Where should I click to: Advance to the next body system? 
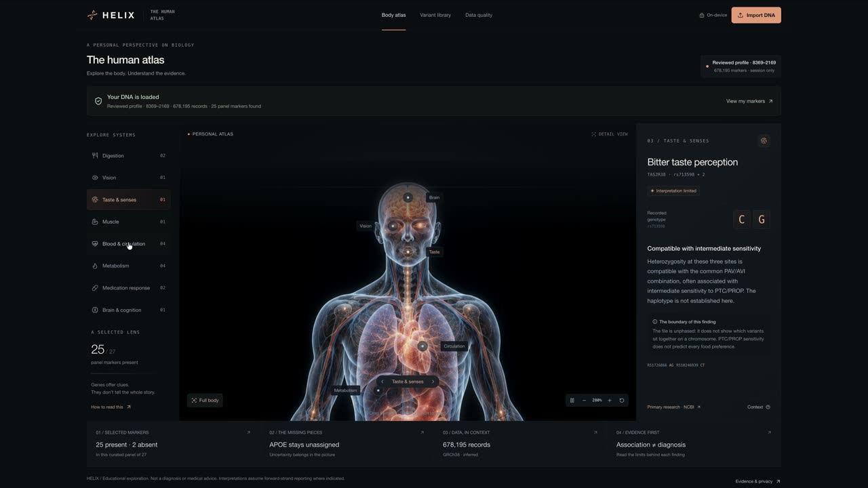tap(433, 382)
